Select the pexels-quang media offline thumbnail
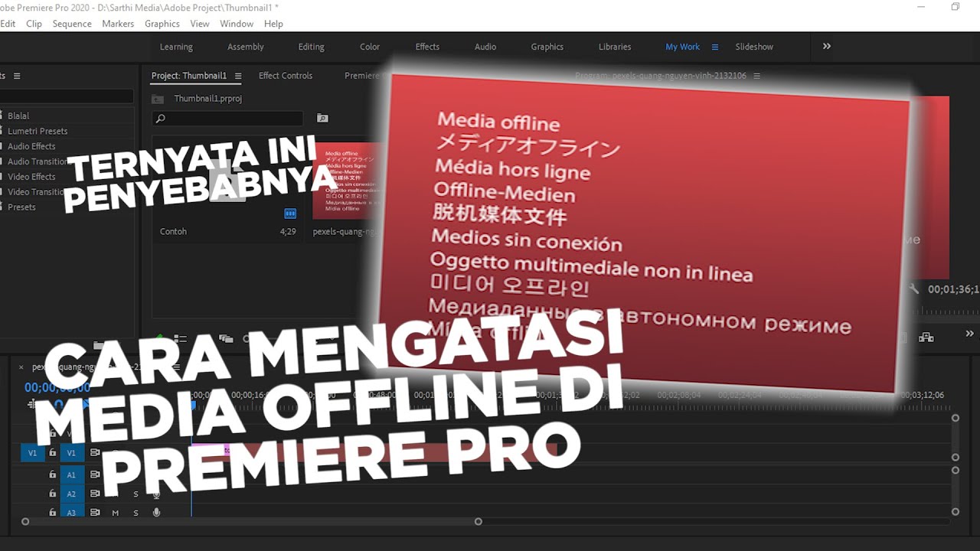 coord(348,182)
